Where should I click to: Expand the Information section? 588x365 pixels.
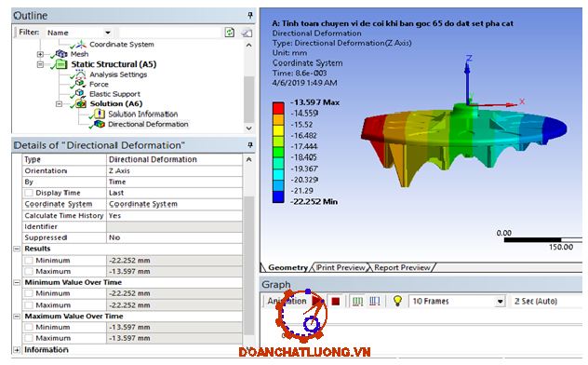point(17,349)
